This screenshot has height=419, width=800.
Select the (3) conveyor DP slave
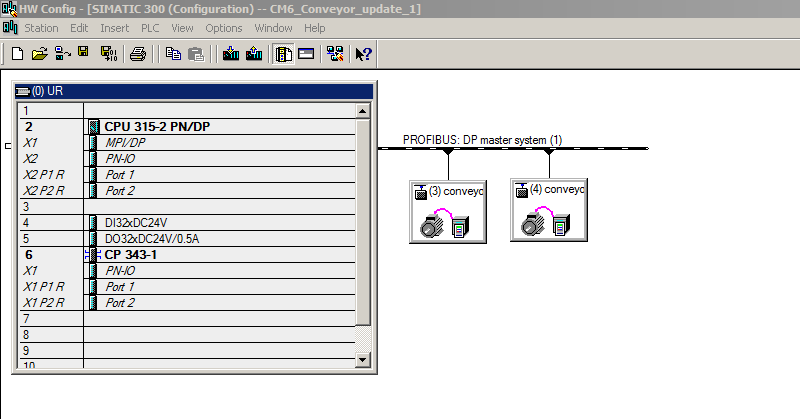448,212
